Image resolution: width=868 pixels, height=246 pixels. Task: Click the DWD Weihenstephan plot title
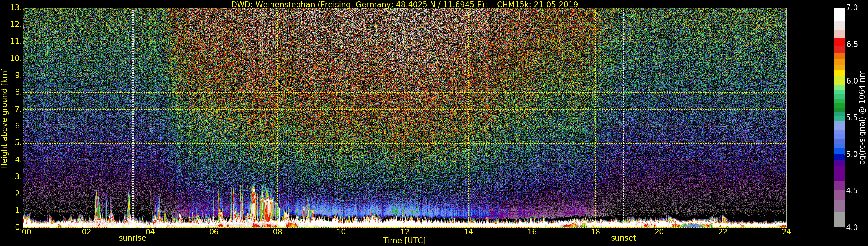pos(404,4)
